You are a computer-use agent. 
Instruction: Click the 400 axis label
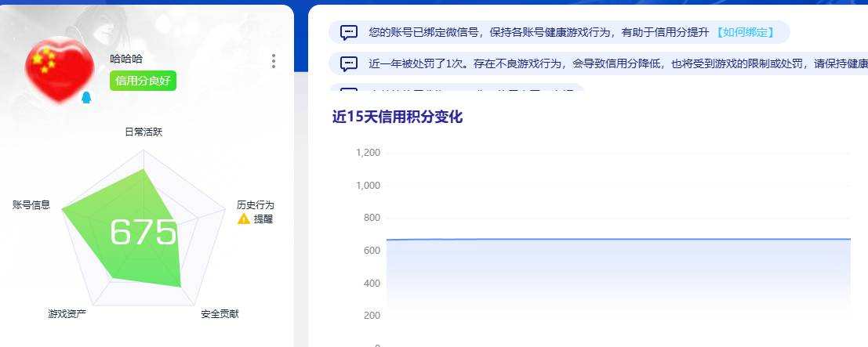pos(372,284)
